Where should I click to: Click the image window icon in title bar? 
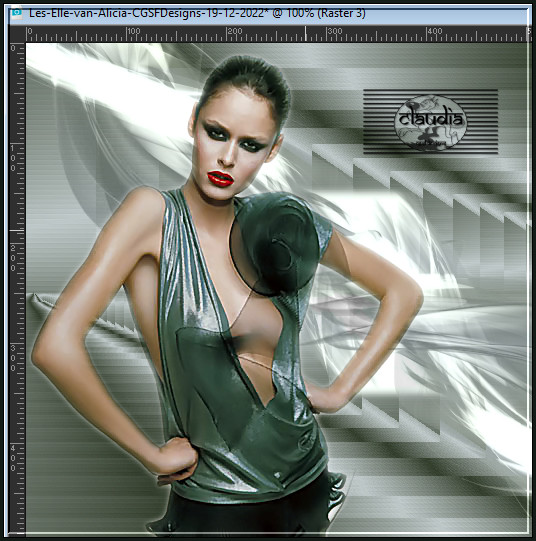[x=16, y=13]
